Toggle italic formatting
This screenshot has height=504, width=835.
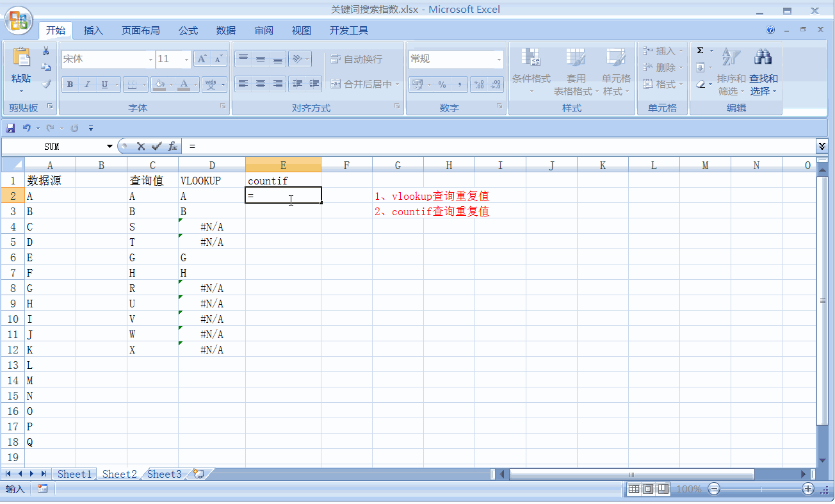87,85
